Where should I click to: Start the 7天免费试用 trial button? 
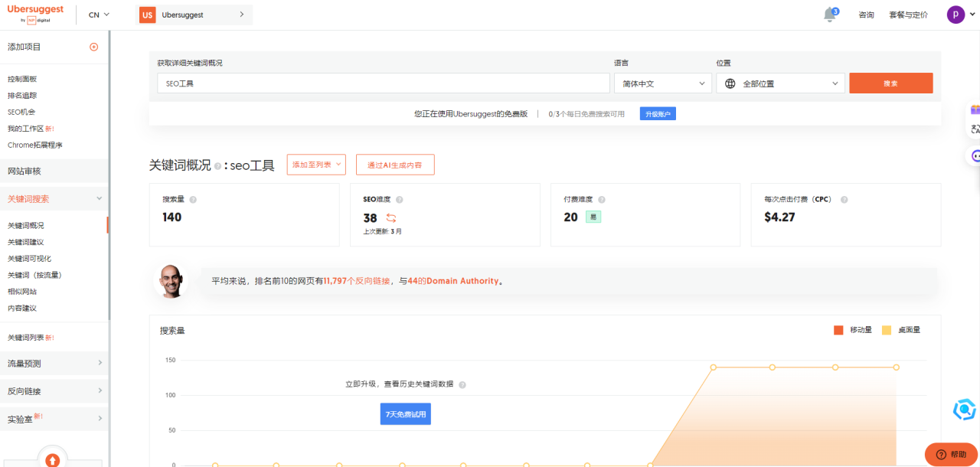tap(406, 414)
